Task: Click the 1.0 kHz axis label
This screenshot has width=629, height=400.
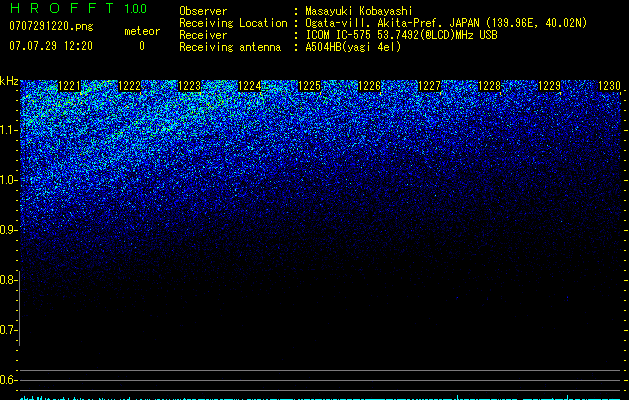Action: tap(8, 180)
